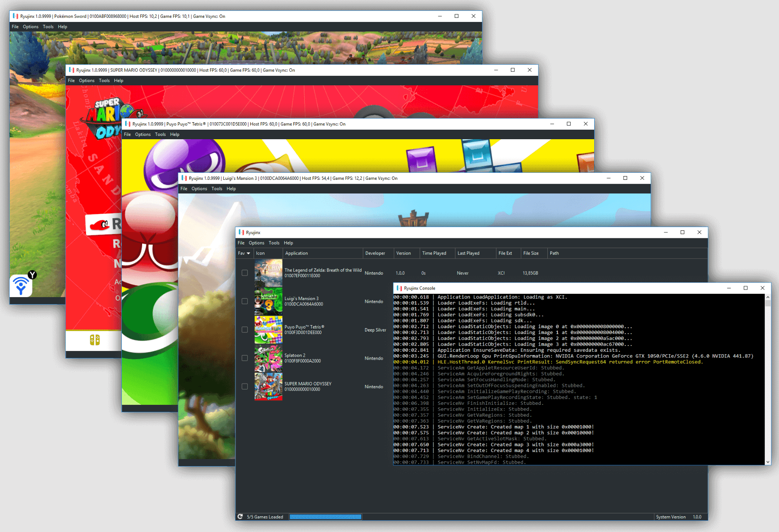Toggle favorite checkbox for SUPER MARIO ODYSSEY
The image size is (779, 532).
(245, 387)
